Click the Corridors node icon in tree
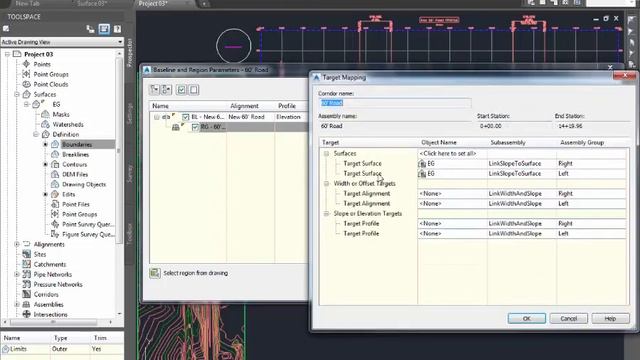Screen dimensions: 640x360 (x=27, y=294)
